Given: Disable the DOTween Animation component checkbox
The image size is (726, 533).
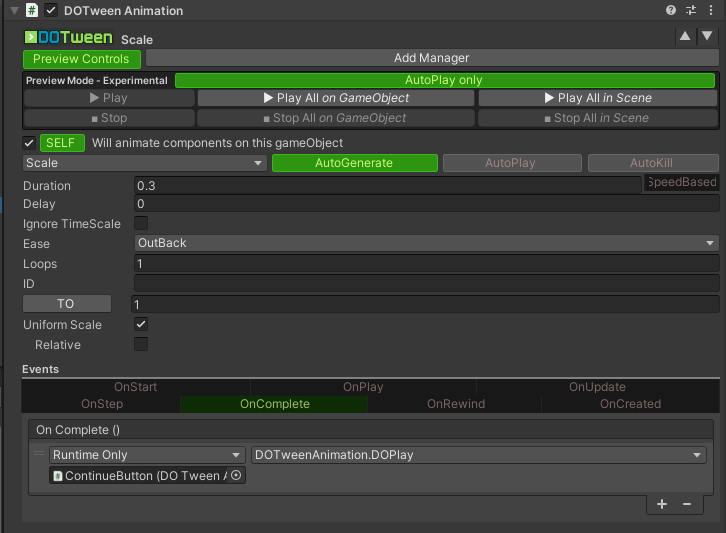Looking at the screenshot, I should (51, 10).
